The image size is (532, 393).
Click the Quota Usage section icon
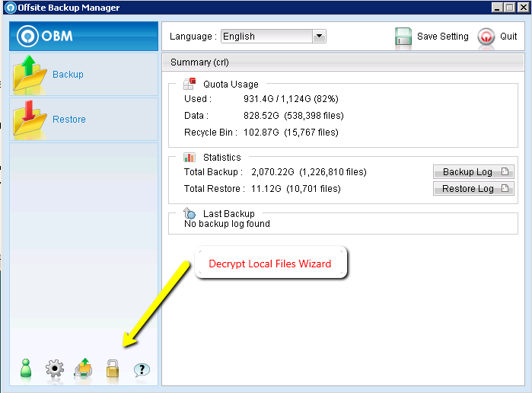point(190,84)
